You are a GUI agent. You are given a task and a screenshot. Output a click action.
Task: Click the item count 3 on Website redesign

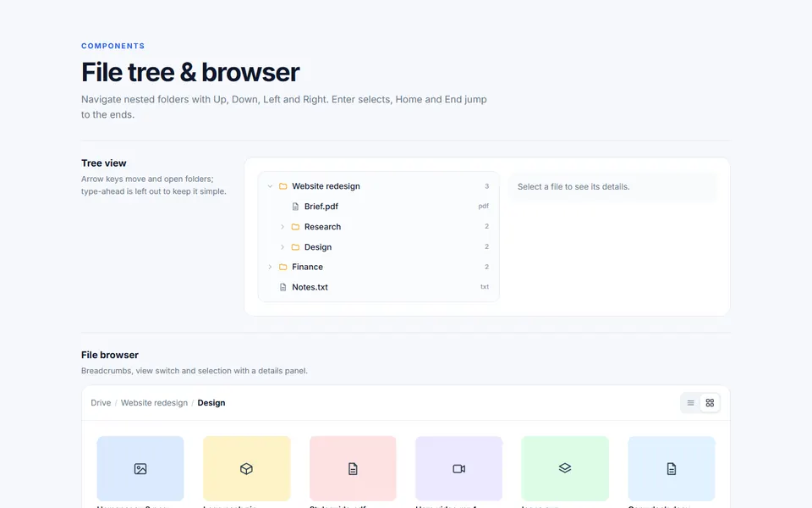click(x=487, y=186)
